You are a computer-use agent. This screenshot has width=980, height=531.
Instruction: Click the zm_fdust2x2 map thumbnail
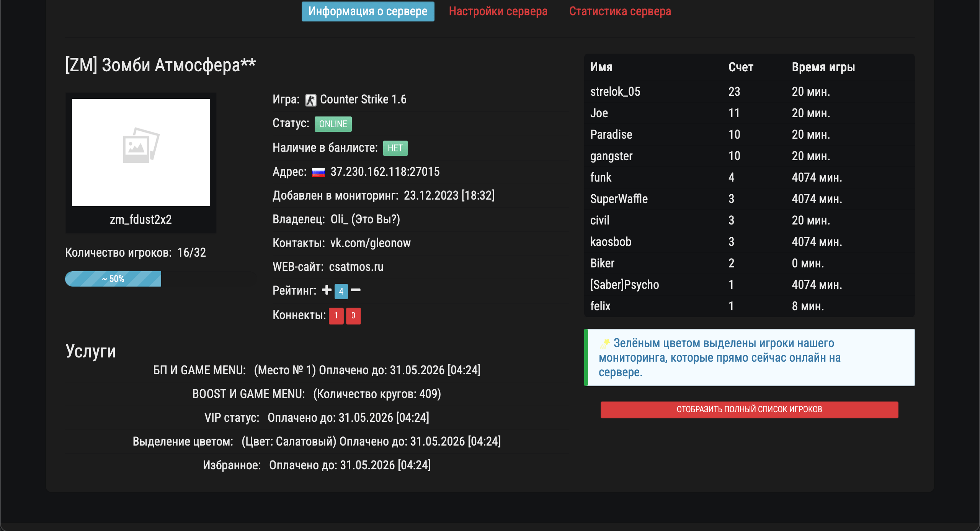pyautogui.click(x=141, y=152)
